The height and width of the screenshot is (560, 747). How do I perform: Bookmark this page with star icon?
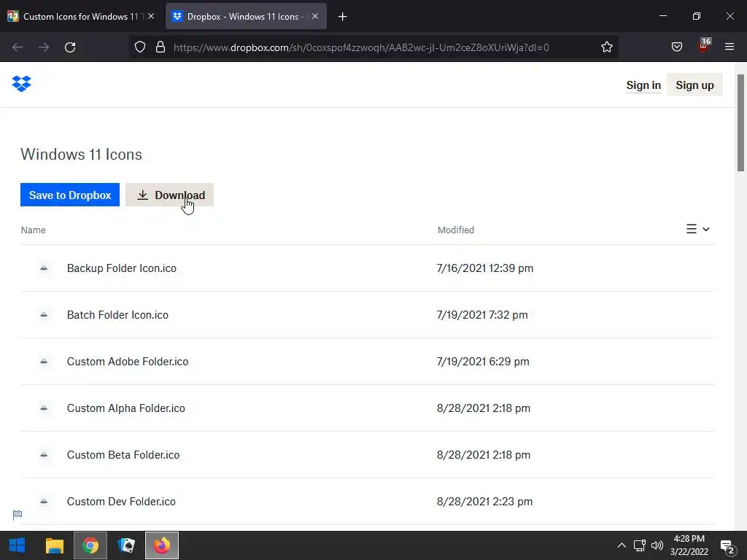[606, 47]
